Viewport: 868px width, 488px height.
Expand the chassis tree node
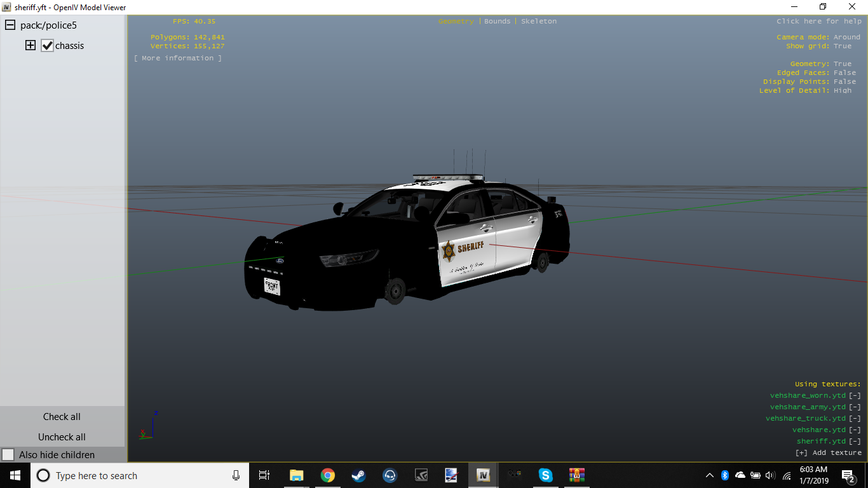[31, 46]
